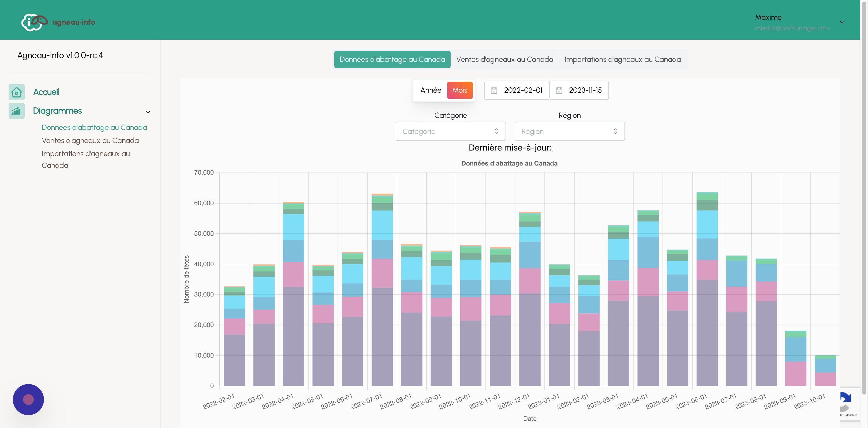
Task: Expand the Maxime user account menu
Action: click(x=842, y=22)
